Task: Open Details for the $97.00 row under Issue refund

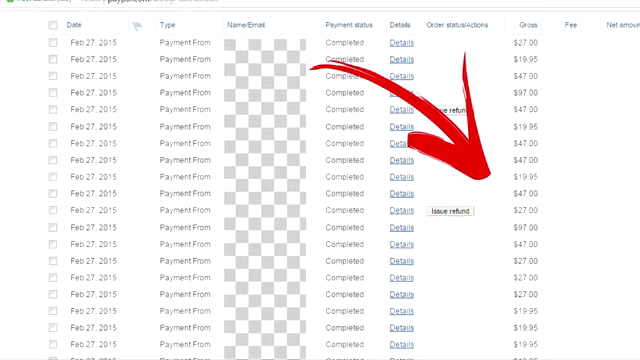Action: 402,227
